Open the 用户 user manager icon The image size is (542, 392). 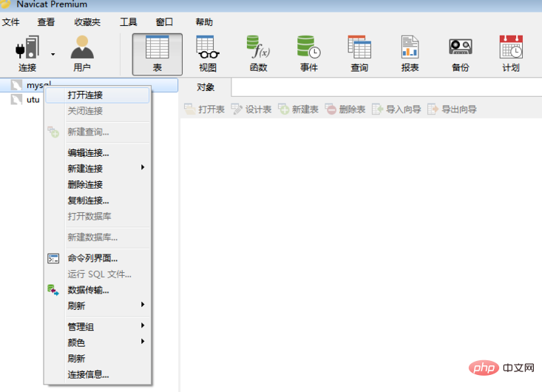click(x=82, y=53)
